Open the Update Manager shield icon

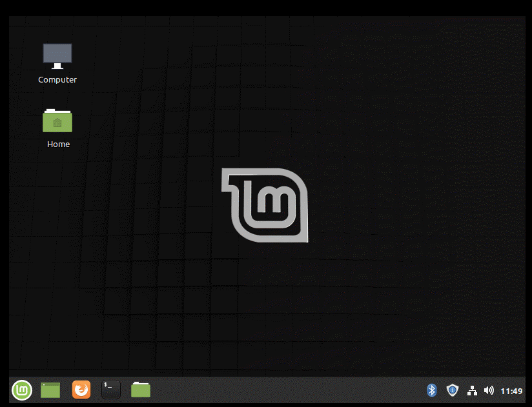(x=453, y=390)
